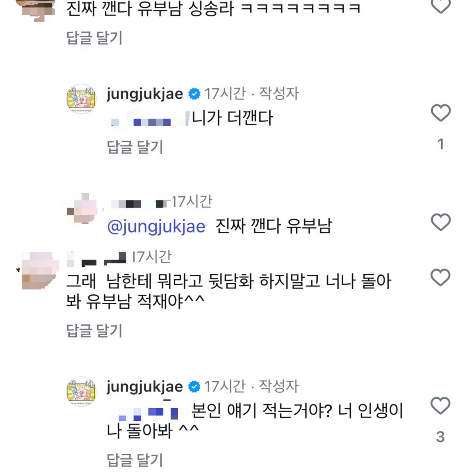Open jungjukjae's avatar beside the '니가 더깬다' reply
The image size is (476, 476).
[81, 99]
